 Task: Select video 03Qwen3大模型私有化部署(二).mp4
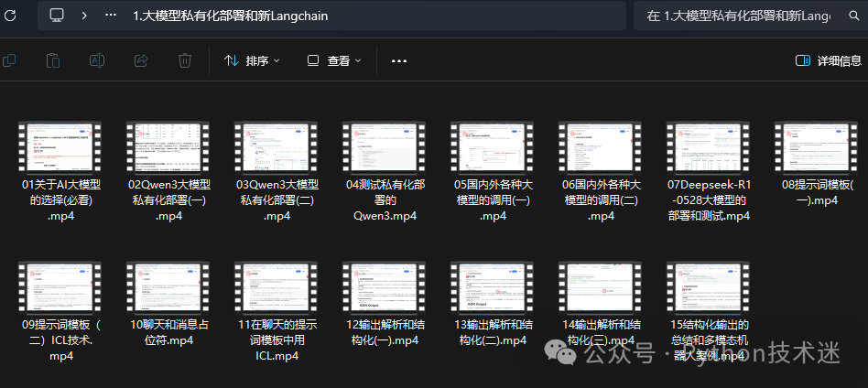[x=277, y=172]
